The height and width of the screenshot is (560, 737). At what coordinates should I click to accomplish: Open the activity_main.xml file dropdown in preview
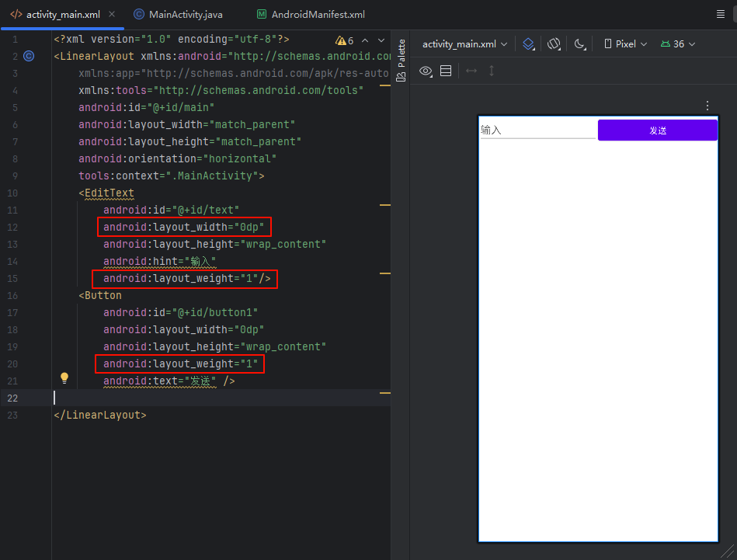[464, 44]
